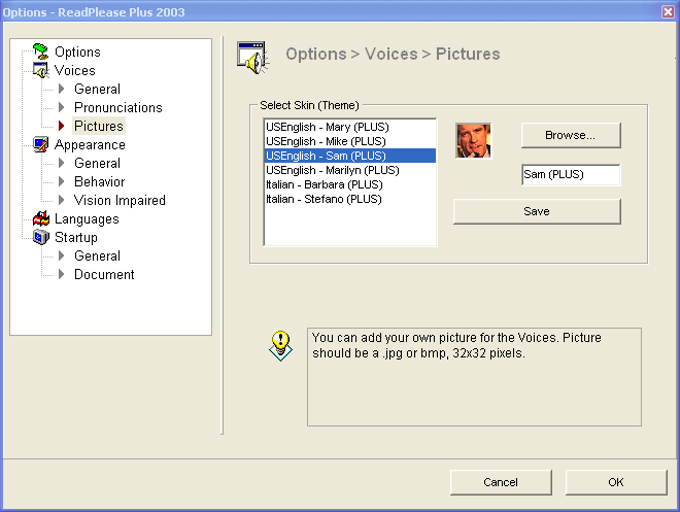Click arrow beside Document
This screenshot has height=512, width=680.
(x=61, y=274)
